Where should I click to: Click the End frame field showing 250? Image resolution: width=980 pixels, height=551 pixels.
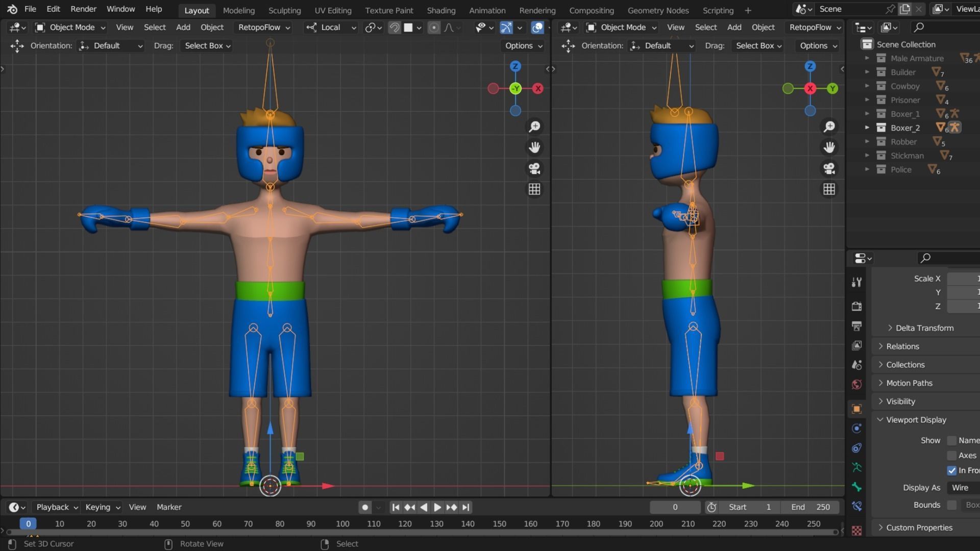coord(811,507)
